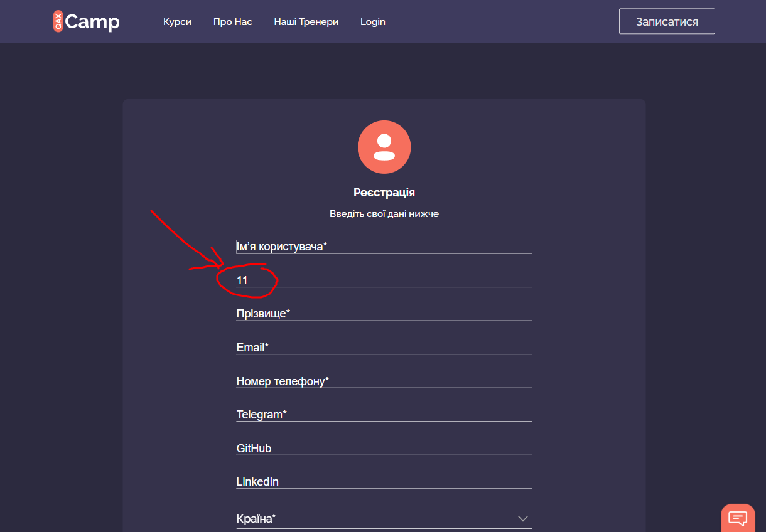This screenshot has width=766, height=532.
Task: Click the QAX Camp logo icon
Action: click(x=58, y=21)
